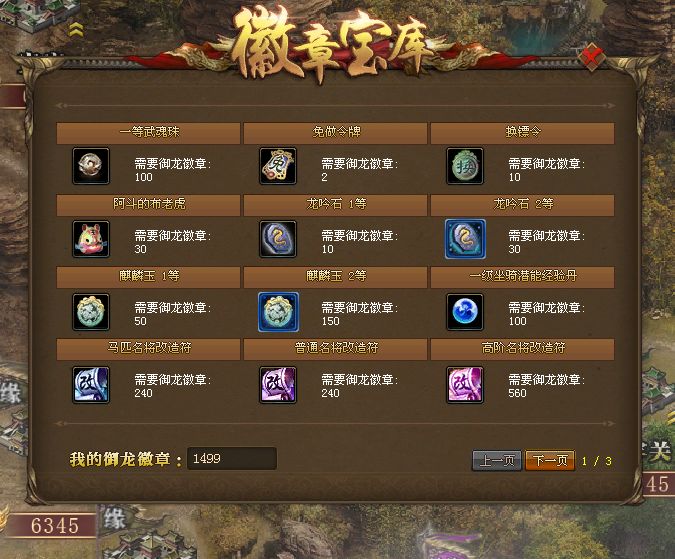Image resolution: width=675 pixels, height=559 pixels.
Task: Select the 普通名将改造符 talisman icon
Action: [x=278, y=385]
